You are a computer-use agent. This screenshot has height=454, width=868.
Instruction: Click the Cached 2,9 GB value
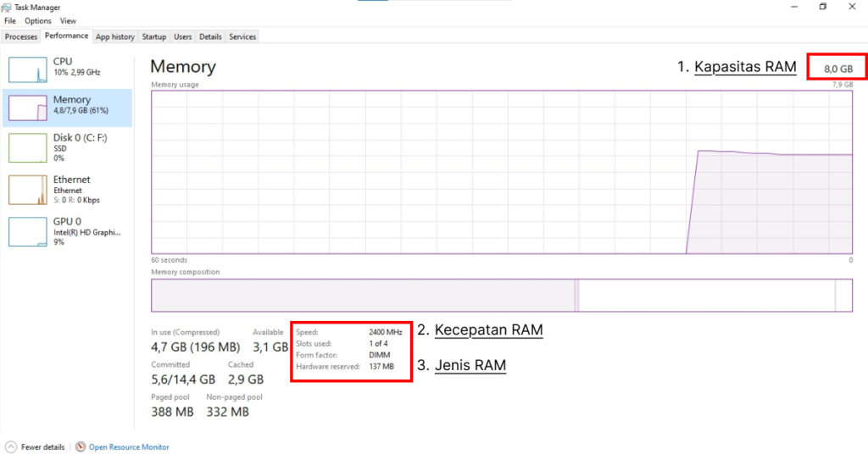(246, 379)
